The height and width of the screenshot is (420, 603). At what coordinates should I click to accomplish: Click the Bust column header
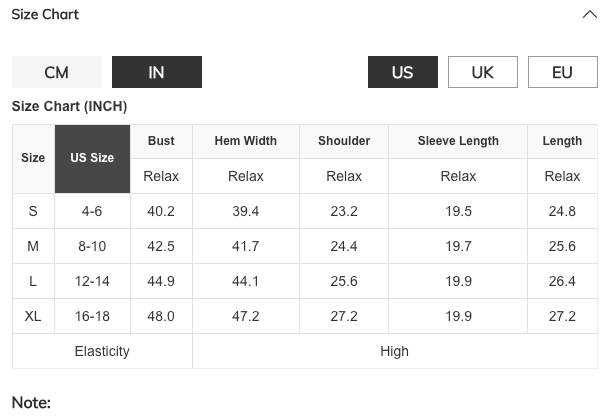click(161, 141)
